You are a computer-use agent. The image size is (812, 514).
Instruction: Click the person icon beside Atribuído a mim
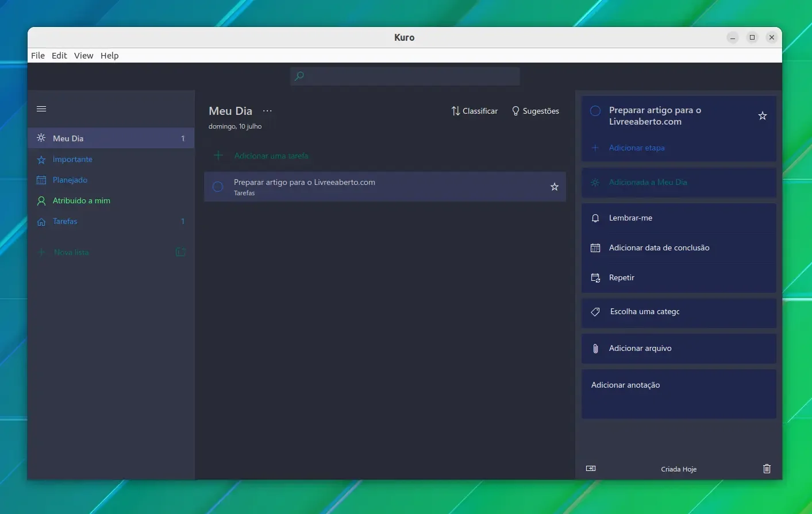point(41,201)
